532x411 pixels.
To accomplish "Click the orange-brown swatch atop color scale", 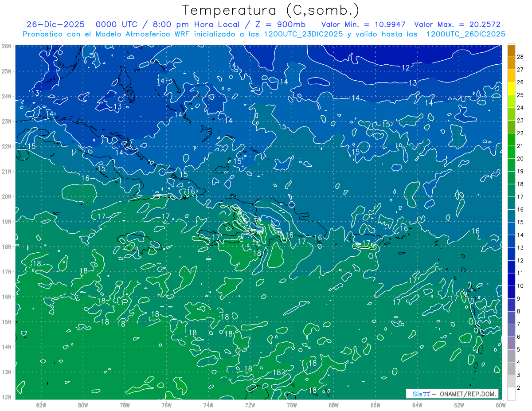I will tap(511, 51).
